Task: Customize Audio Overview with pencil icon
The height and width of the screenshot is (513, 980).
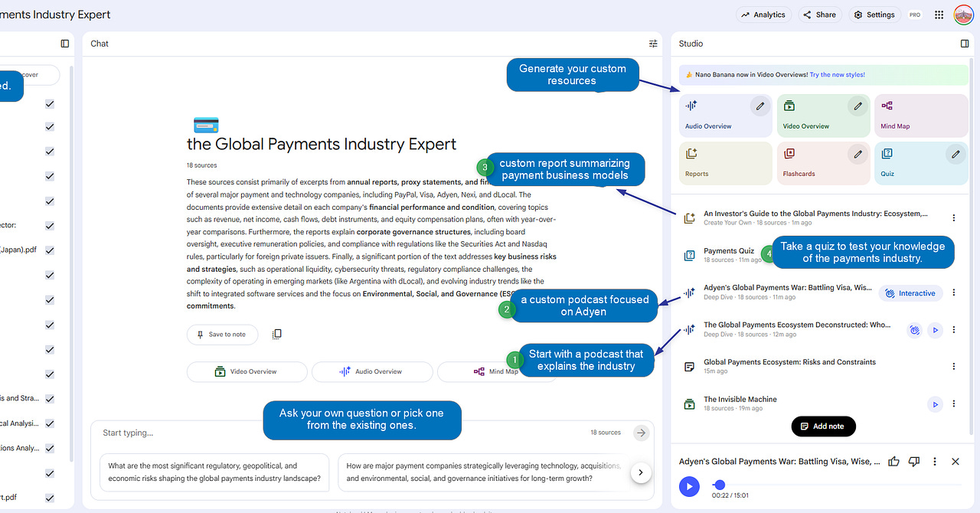Action: [760, 106]
